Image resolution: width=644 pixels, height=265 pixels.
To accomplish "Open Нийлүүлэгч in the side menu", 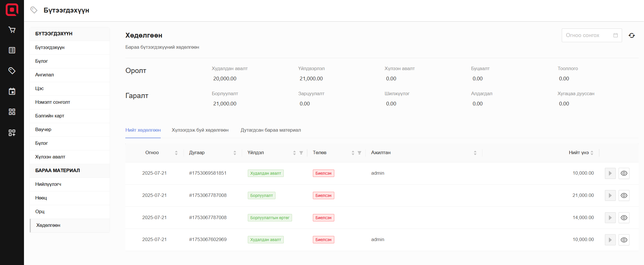I will click(x=48, y=184).
